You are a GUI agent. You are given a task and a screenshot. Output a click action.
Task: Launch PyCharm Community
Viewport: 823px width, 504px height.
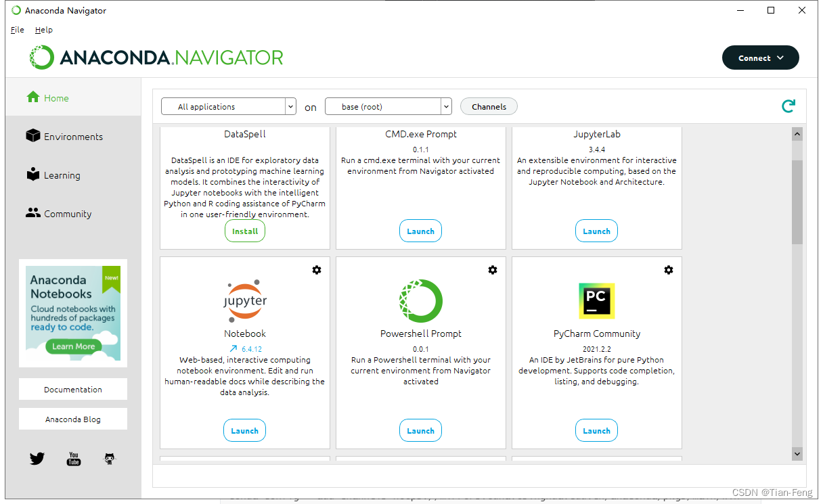coord(597,430)
